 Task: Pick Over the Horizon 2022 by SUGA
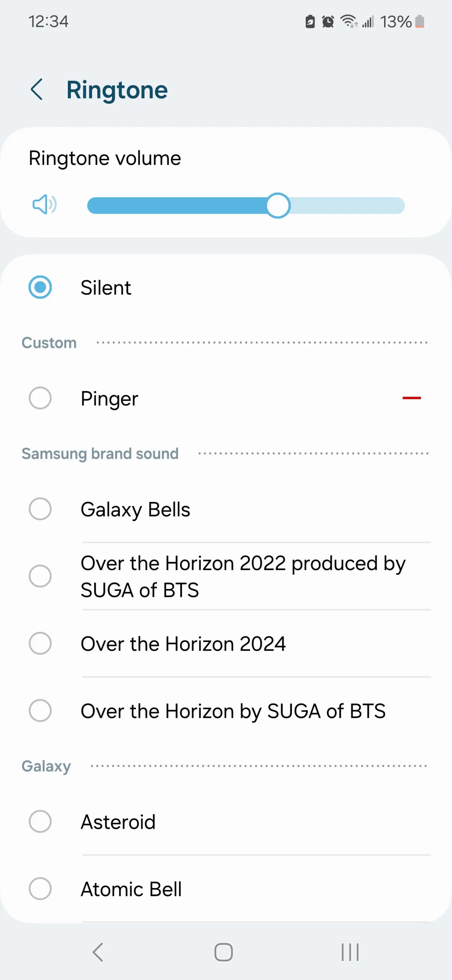coord(40,576)
